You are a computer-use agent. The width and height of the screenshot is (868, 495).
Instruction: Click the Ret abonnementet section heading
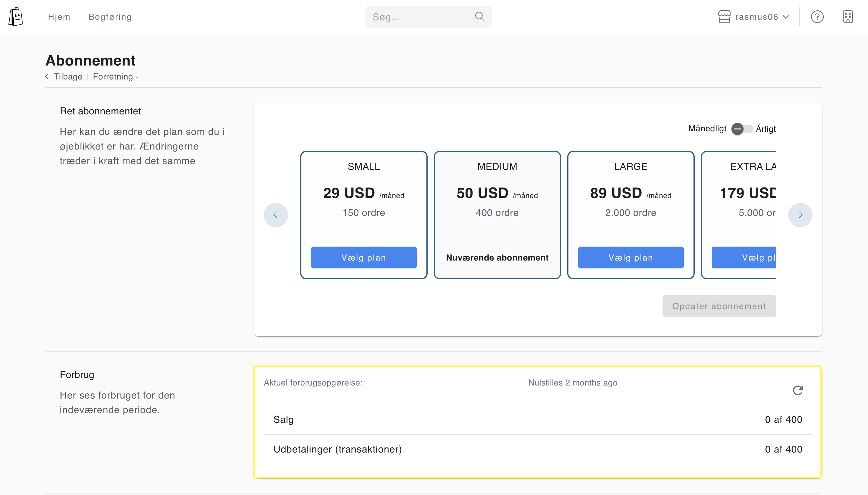[x=100, y=111]
